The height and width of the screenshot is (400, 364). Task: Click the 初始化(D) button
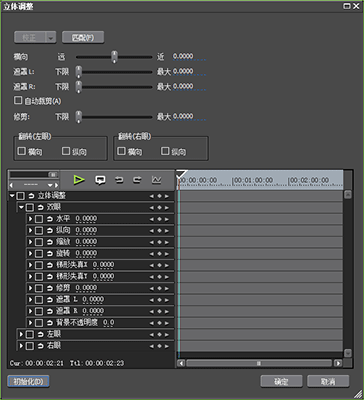click(x=28, y=382)
